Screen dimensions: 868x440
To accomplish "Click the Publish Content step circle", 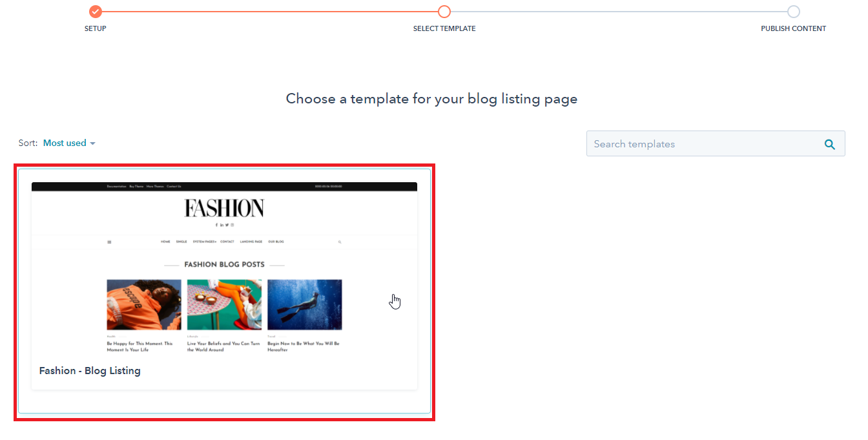I will coord(794,12).
